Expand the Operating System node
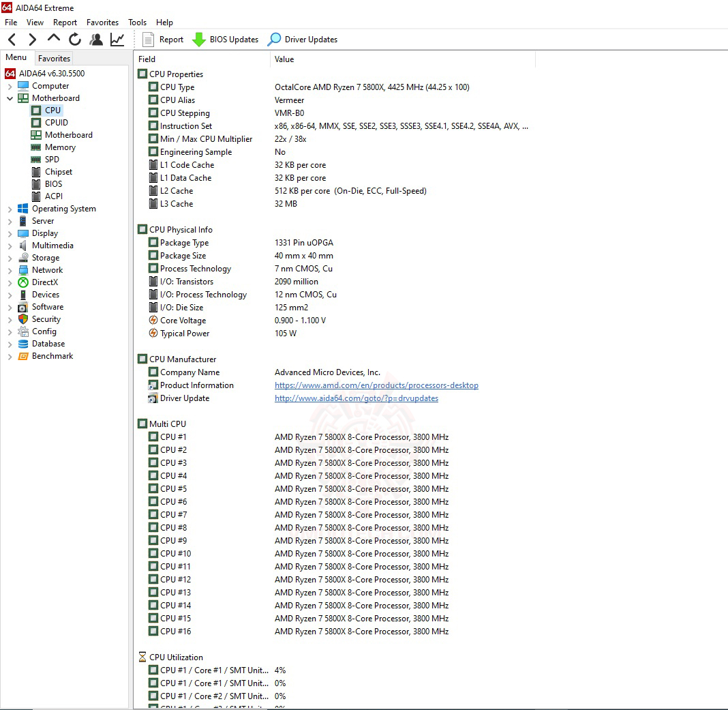 click(x=10, y=209)
